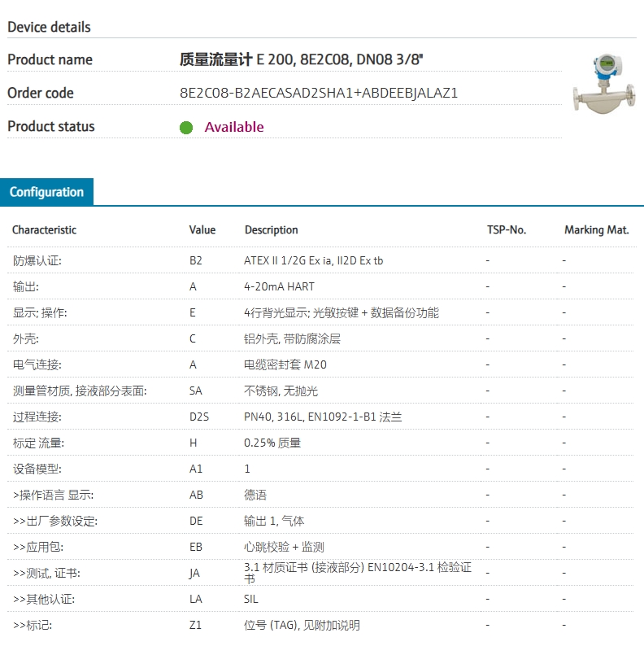This screenshot has height=646, width=644.
Task: Click the Available product status link
Action: pyautogui.click(x=234, y=127)
